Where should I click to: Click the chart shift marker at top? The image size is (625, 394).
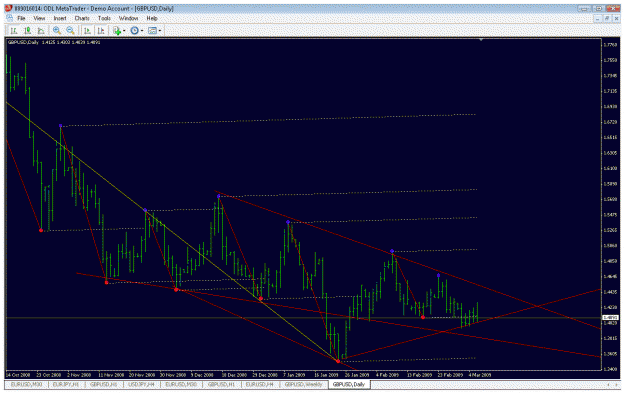[481, 40]
